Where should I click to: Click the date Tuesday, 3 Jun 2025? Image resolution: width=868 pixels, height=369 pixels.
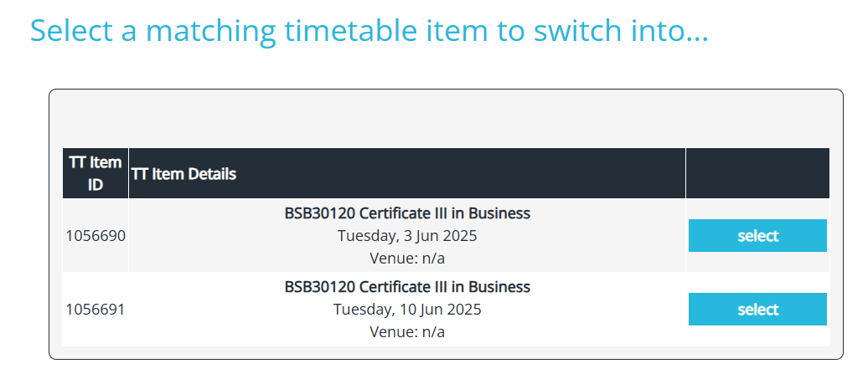point(407,236)
